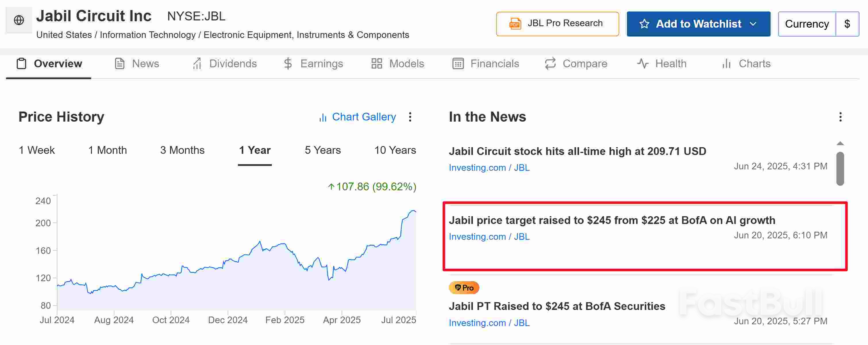
Task: Click the JBL Pro Research button
Action: tap(557, 24)
